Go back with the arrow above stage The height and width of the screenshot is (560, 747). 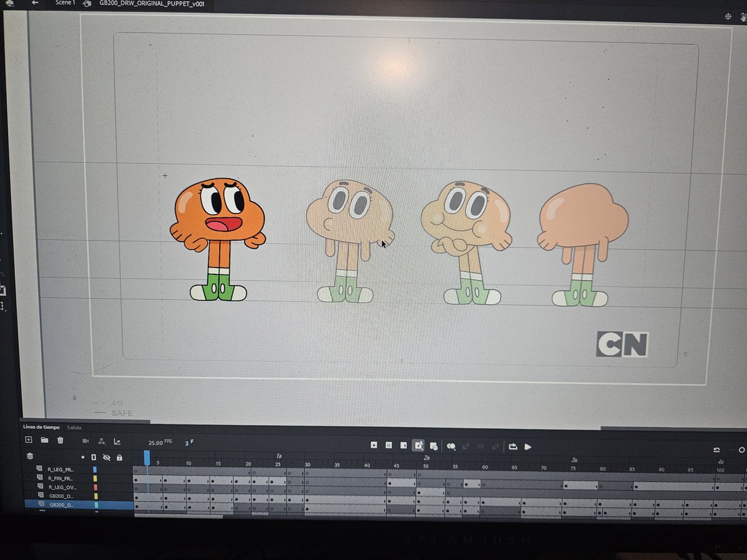[x=35, y=2]
